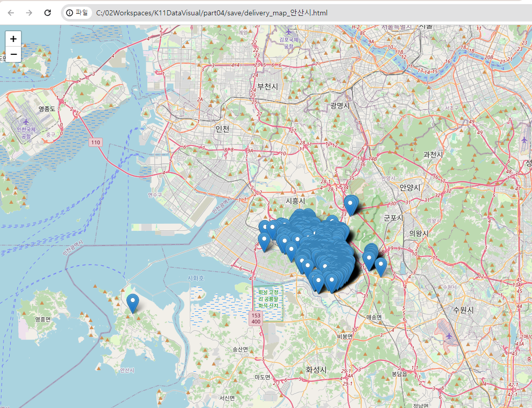Click the 광명시 city label
The image size is (532, 408).
340,105
